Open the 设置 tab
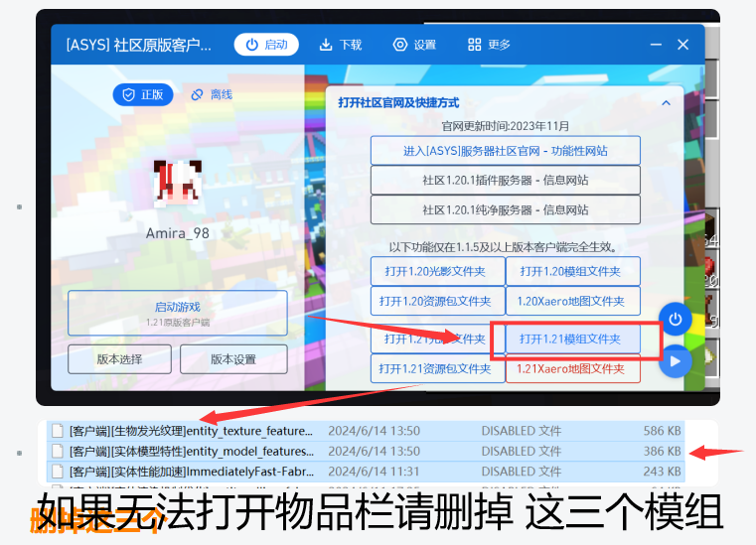This screenshot has width=756, height=545. pos(414,45)
